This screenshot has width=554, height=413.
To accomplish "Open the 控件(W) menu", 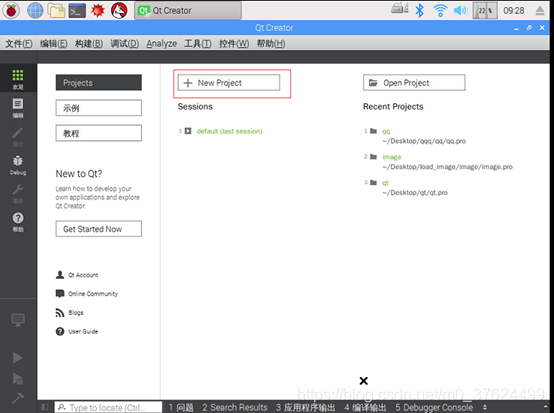I will click(234, 43).
